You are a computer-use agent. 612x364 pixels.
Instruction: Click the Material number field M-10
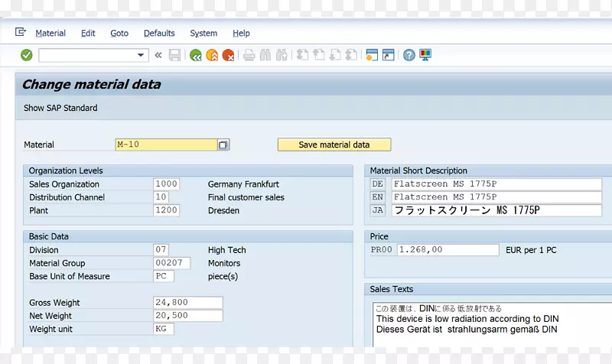(x=166, y=145)
